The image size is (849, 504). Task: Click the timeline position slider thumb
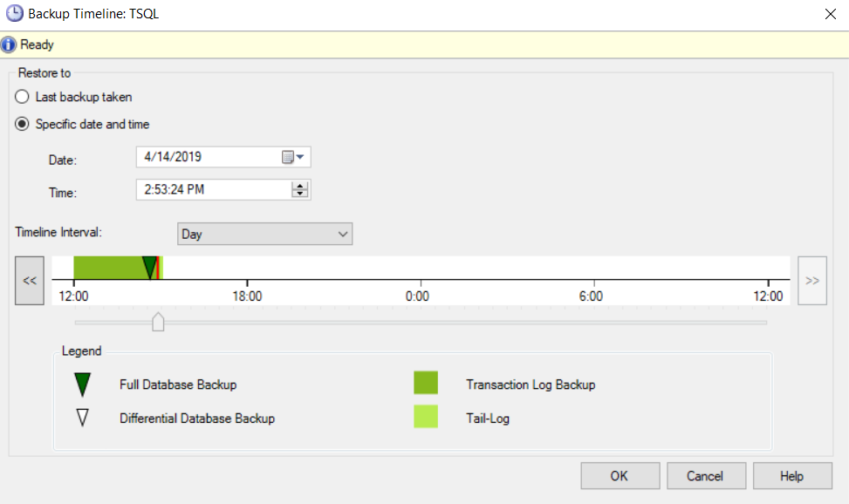158,322
